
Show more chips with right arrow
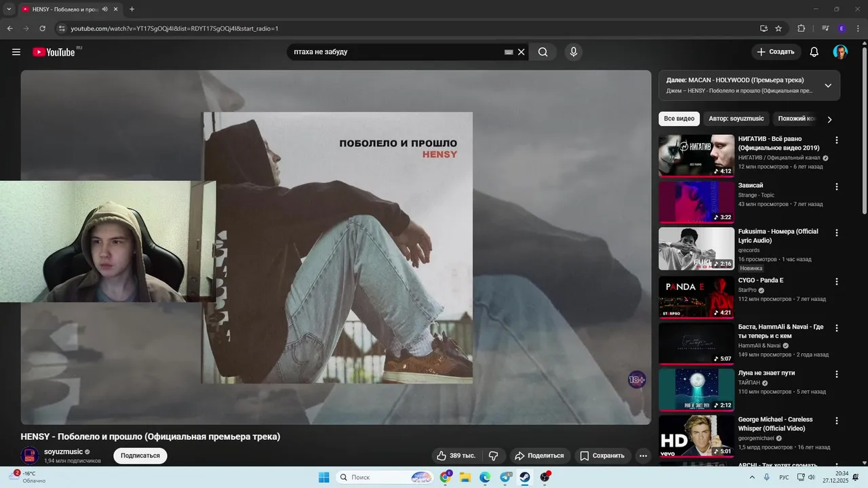829,119
